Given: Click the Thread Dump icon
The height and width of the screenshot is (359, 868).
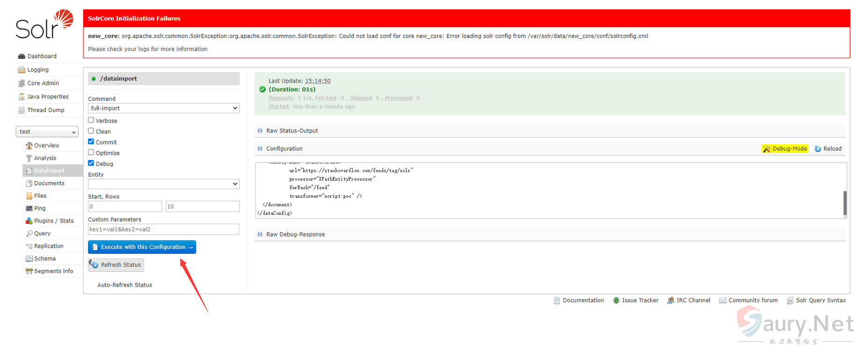Looking at the screenshot, I should (x=22, y=110).
